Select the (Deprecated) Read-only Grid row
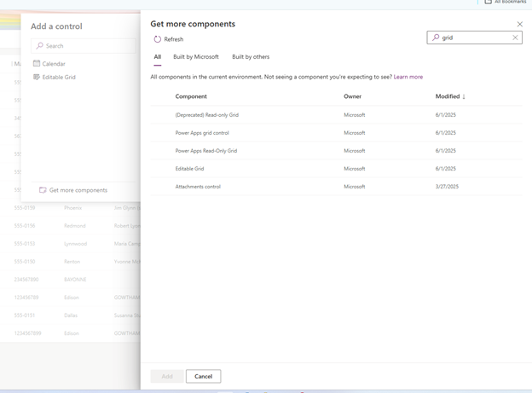Screen dimensions: 532x393 336,115
